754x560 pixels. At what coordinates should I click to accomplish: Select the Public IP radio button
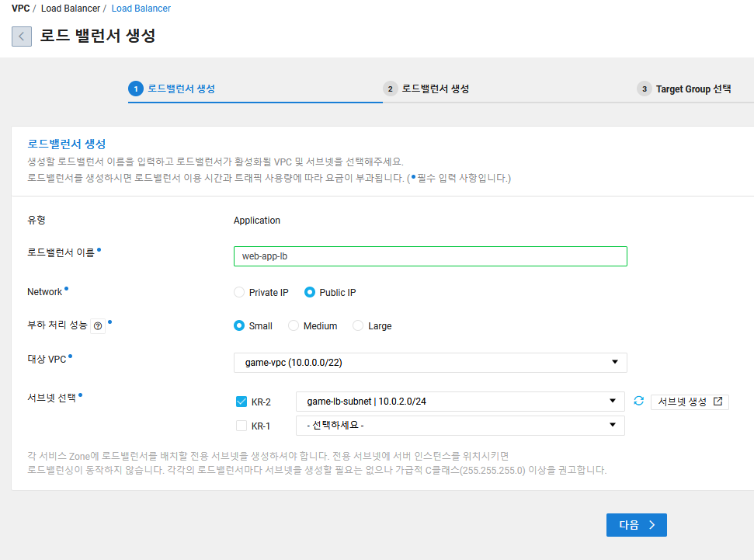pyautogui.click(x=310, y=292)
